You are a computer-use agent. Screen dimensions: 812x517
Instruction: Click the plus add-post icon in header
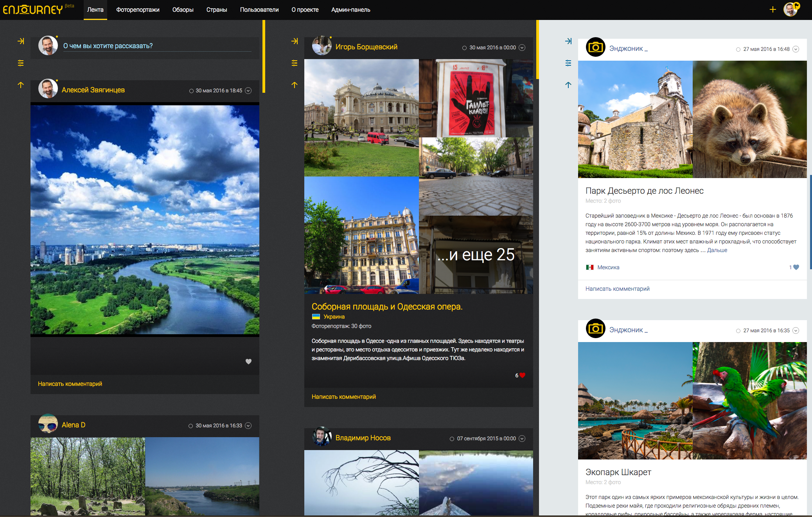point(772,9)
